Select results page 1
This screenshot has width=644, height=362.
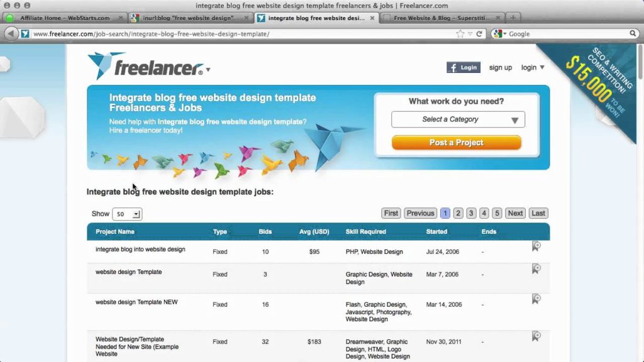(x=445, y=213)
